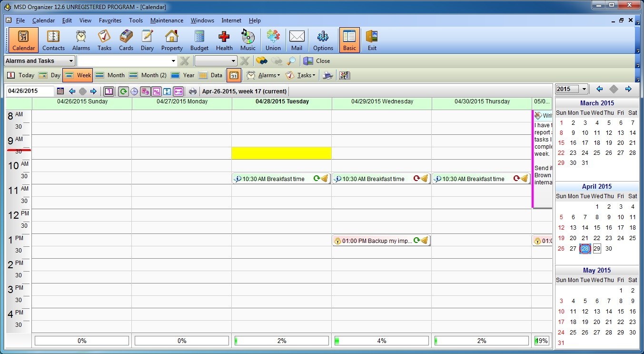Switch to Month view

(109, 75)
